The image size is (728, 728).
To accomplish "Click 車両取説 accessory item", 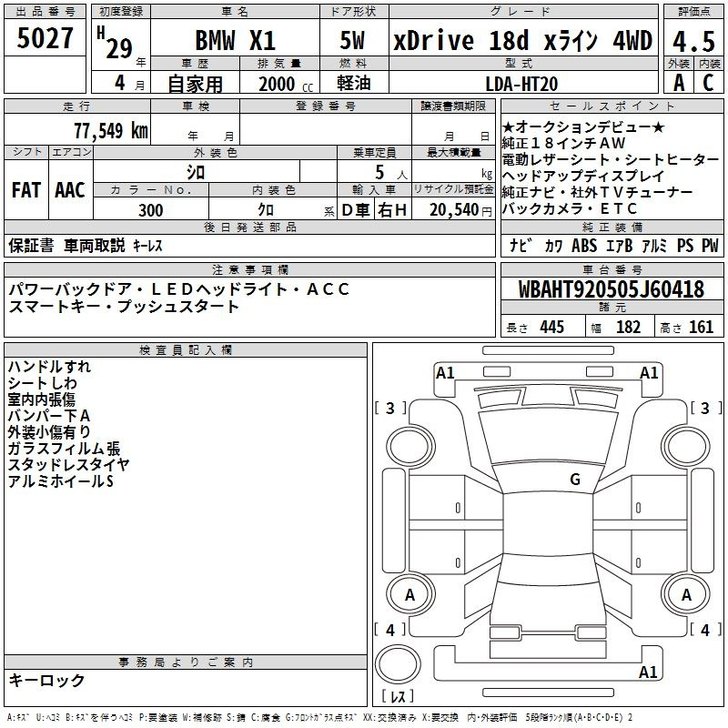I will pos(95,245).
